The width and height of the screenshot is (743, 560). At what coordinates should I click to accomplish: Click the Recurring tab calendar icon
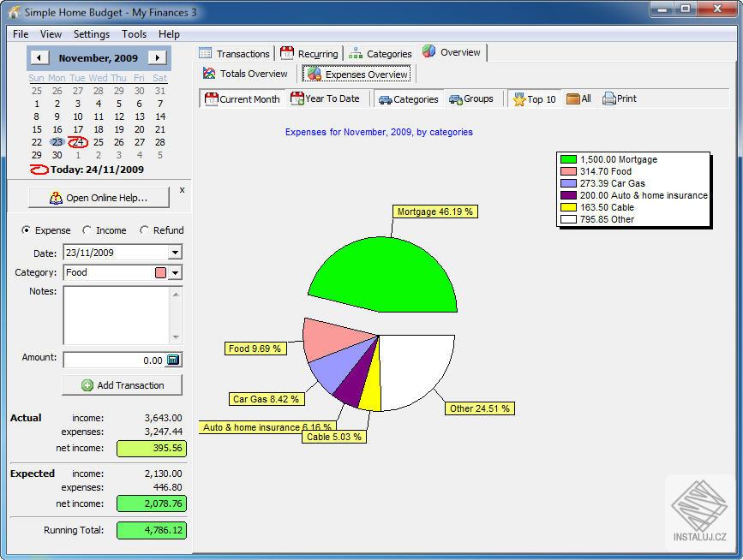(x=287, y=53)
